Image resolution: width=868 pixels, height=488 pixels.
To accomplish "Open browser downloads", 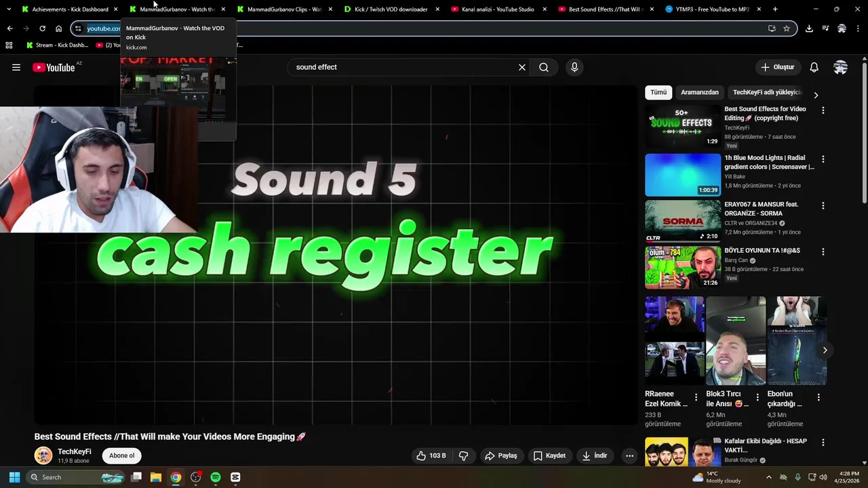I will (x=809, y=28).
